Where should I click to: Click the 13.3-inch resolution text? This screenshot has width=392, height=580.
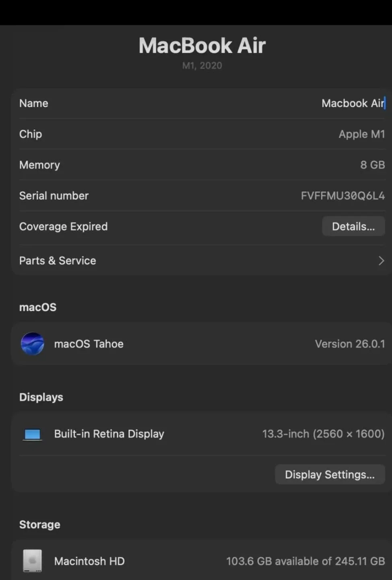323,434
